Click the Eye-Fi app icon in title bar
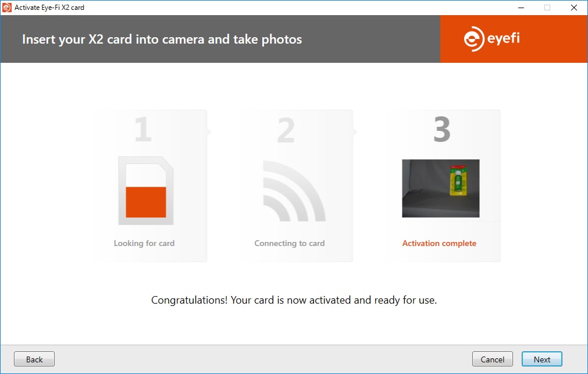Screen dimensions: 588x374 (7, 8)
